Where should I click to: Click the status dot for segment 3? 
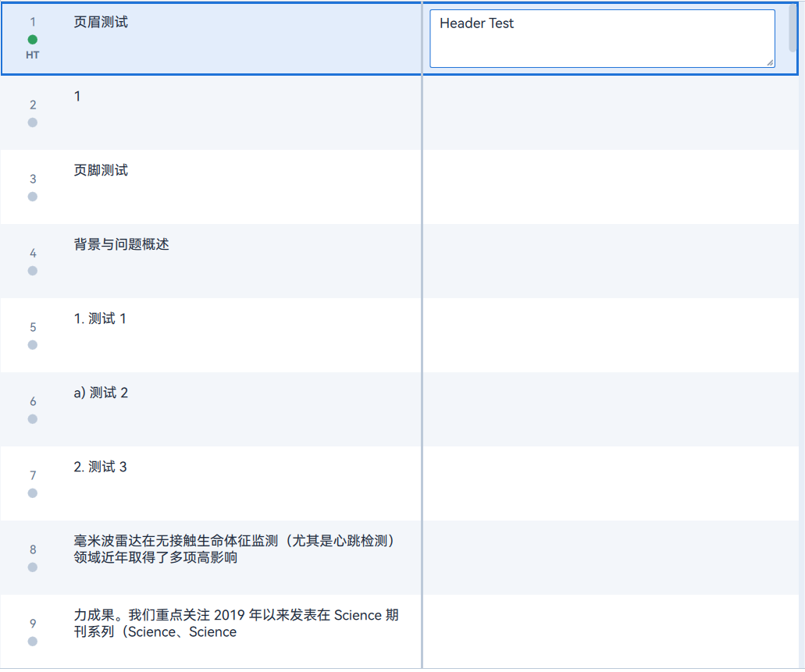pyautogui.click(x=33, y=197)
